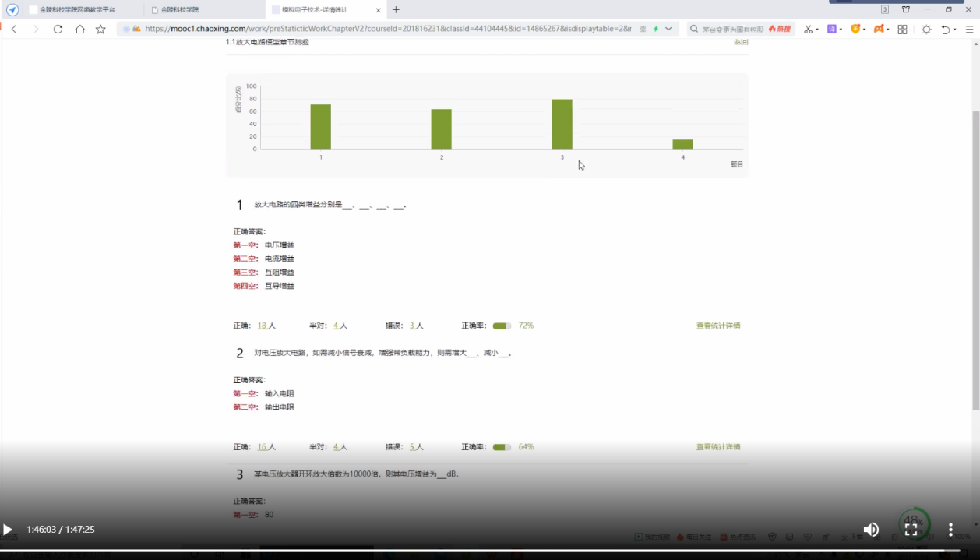The height and width of the screenshot is (560, 980).
Task: Open a new browser tab
Action: pos(396,9)
